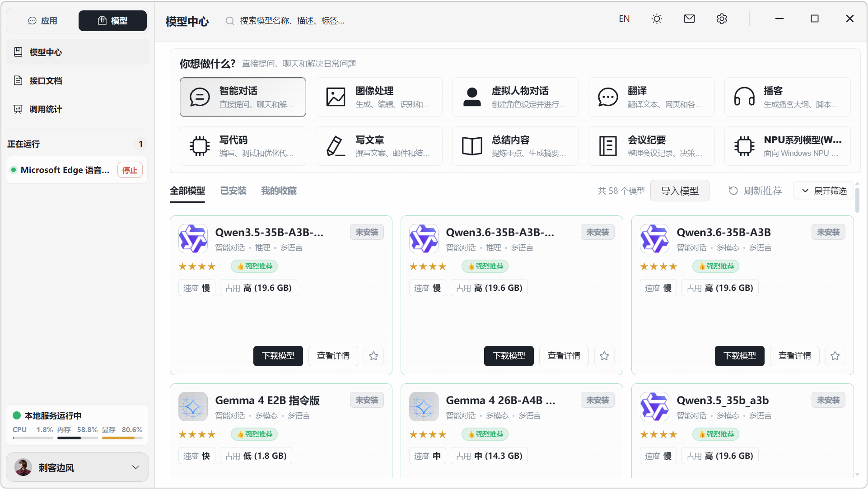
Task: Click the 正在运行 count badge 1
Action: coord(140,144)
